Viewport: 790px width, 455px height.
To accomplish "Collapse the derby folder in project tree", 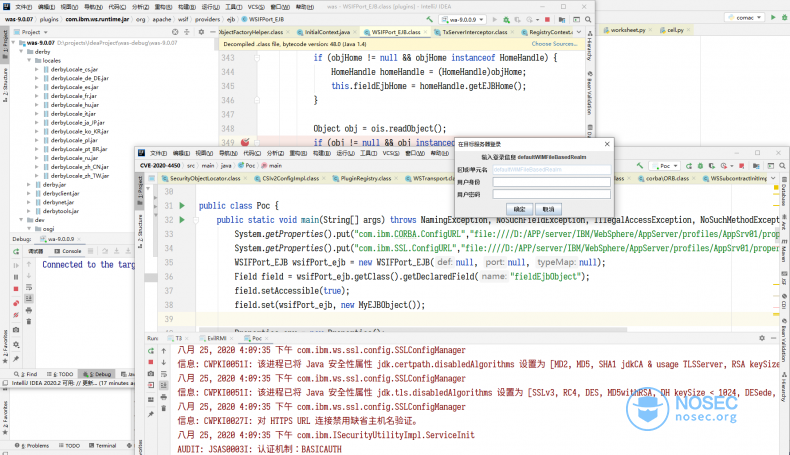I will 21,51.
